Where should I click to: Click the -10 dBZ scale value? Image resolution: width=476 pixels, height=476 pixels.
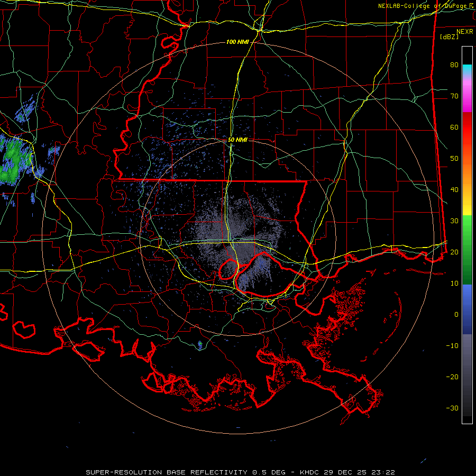coord(452,346)
